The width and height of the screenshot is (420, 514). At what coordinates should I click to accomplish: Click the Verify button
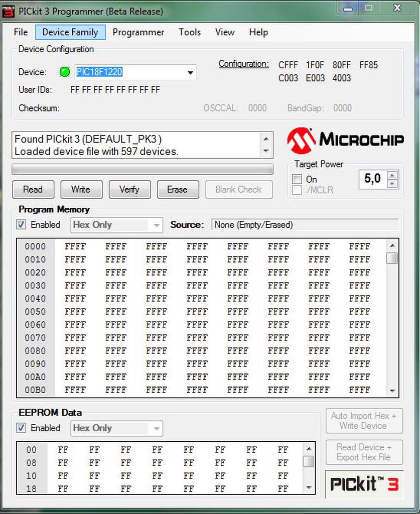click(x=129, y=189)
